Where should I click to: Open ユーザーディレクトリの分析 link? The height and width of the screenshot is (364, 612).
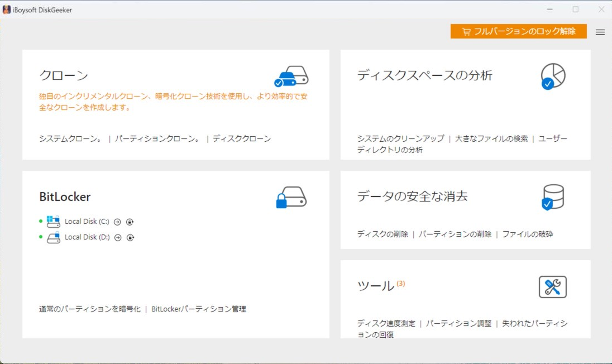(462, 144)
